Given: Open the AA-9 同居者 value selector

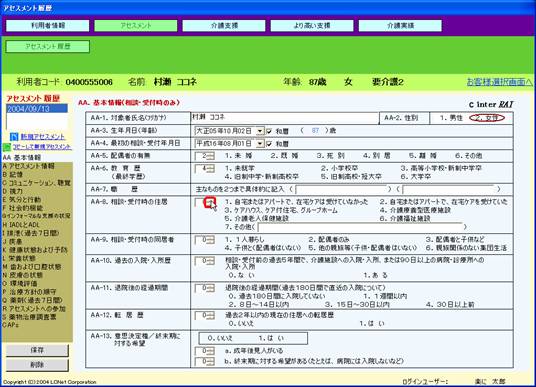Looking at the screenshot, I should tap(205, 240).
